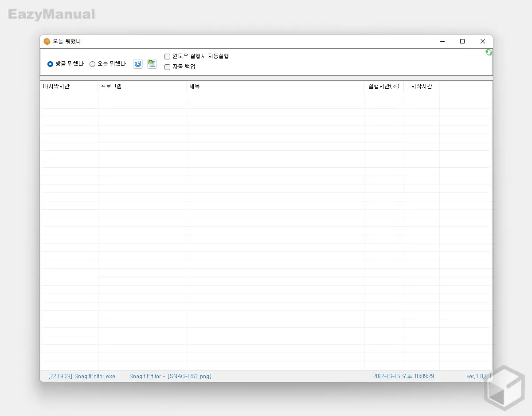This screenshot has height=416, width=532.
Task: Select the '오늘 뭐했나' radio button
Action: (93, 64)
